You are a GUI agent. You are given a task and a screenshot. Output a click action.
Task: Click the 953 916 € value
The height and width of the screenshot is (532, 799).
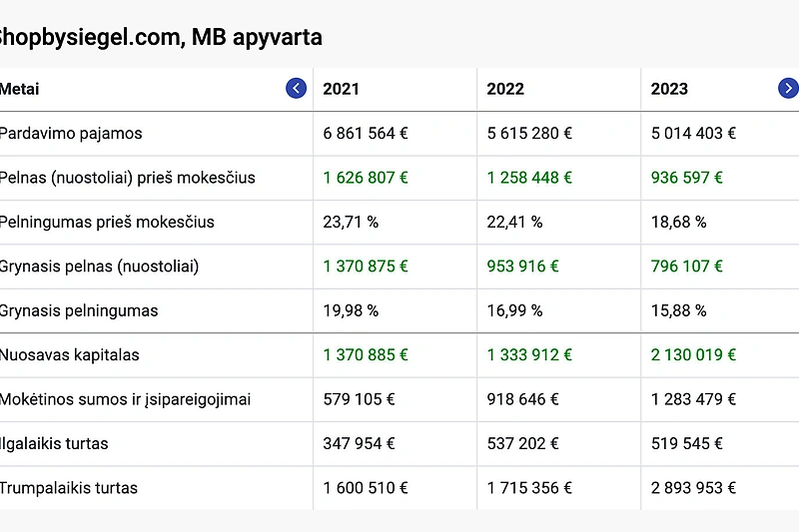(522, 266)
